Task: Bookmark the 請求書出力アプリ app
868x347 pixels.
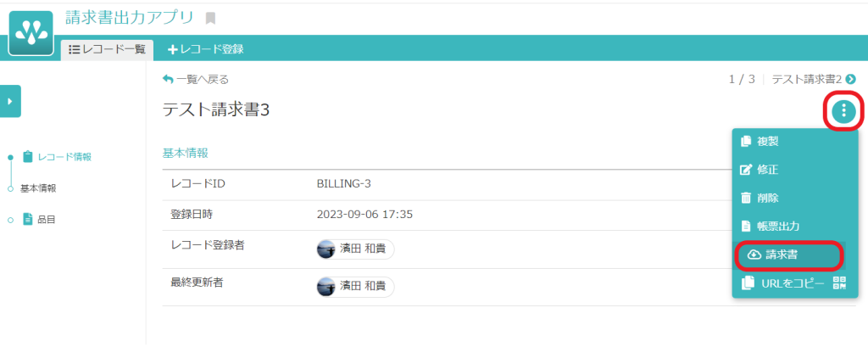Action: click(x=211, y=18)
